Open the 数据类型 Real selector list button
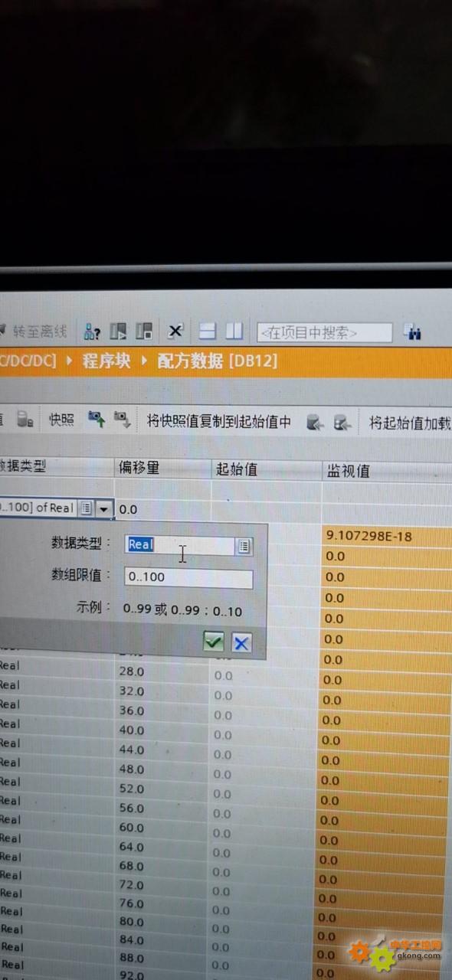 pos(244,546)
